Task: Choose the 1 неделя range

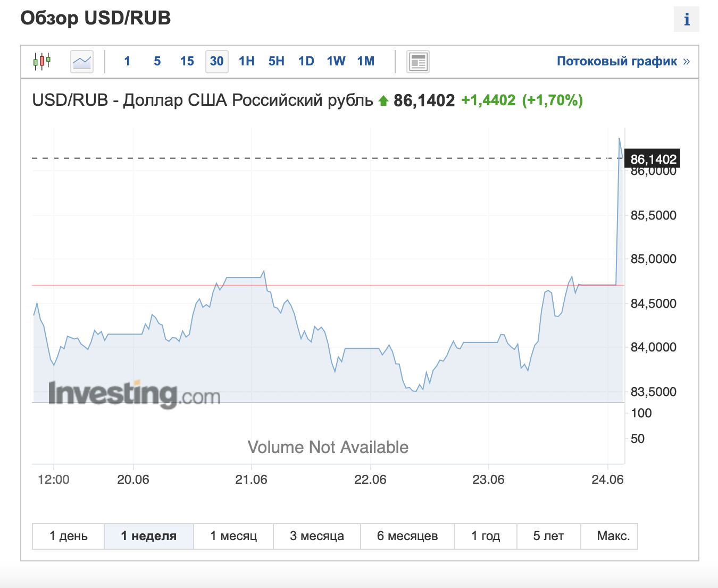Action: click(x=149, y=536)
